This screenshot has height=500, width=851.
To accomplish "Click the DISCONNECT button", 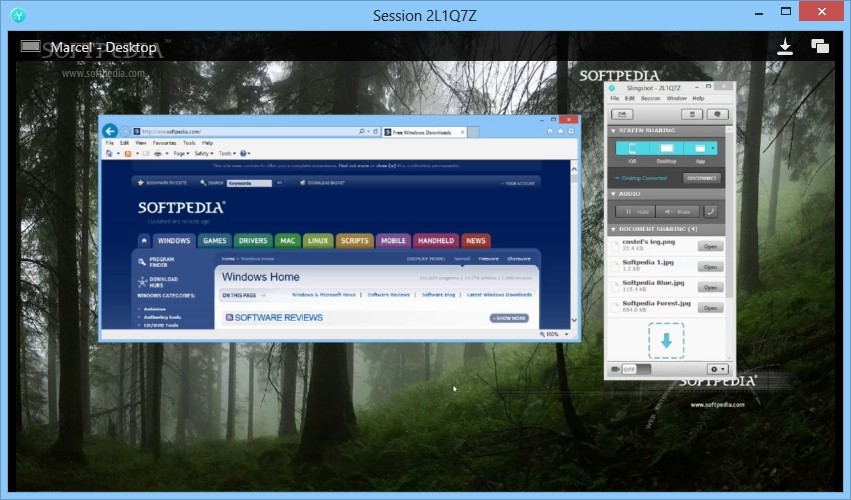I will pyautogui.click(x=702, y=178).
